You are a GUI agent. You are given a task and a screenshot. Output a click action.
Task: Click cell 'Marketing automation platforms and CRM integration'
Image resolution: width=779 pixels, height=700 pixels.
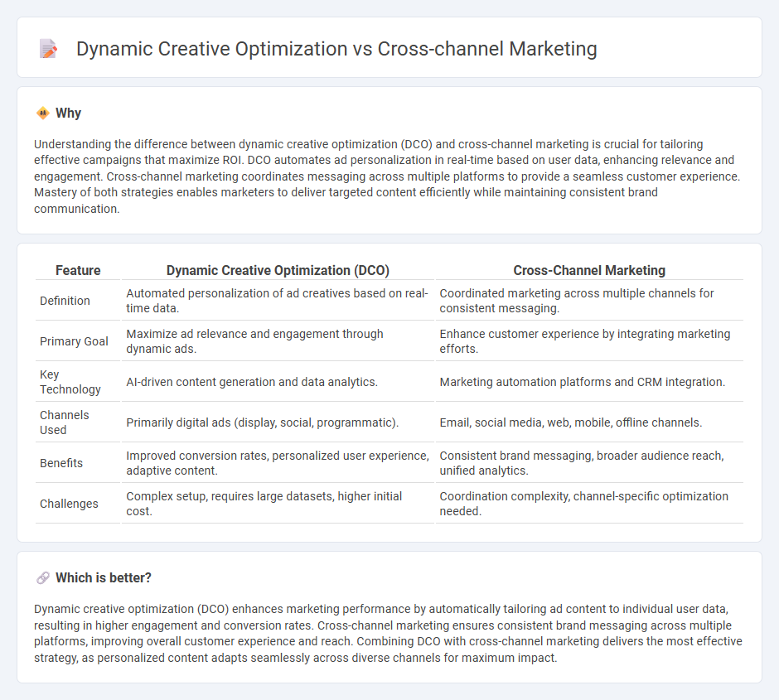point(589,382)
